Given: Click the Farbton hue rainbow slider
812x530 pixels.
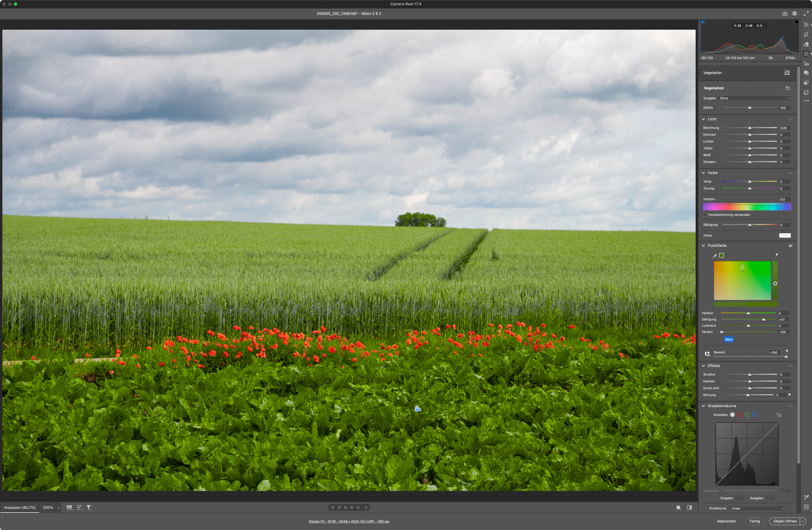Looking at the screenshot, I should (x=747, y=207).
